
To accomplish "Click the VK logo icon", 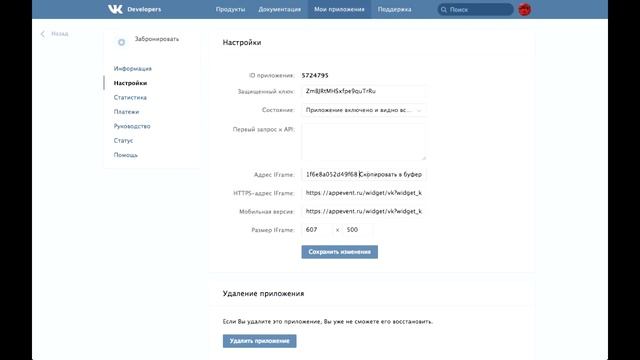I will 115,9.
